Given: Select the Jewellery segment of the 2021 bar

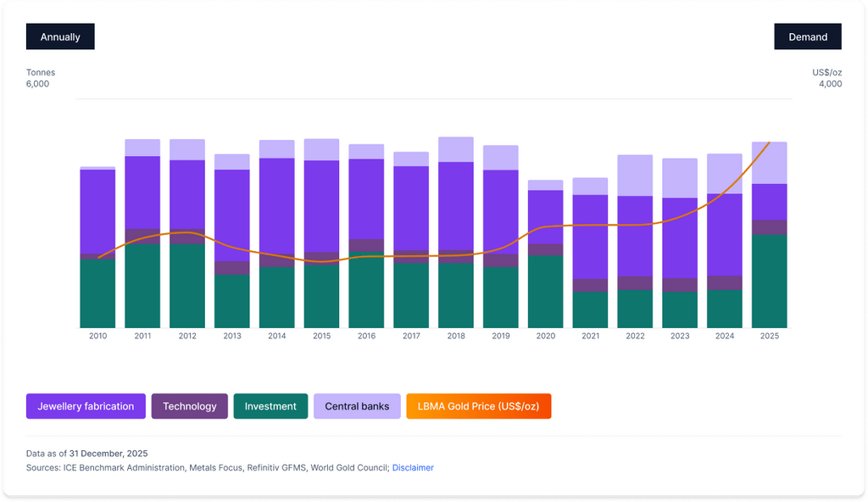Looking at the screenshot, I should coord(590,237).
